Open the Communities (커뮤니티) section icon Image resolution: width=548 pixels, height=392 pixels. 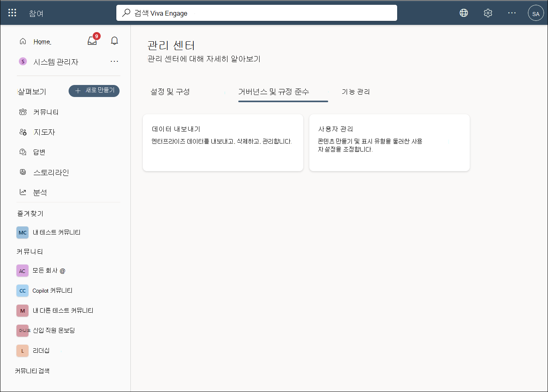[23, 112]
